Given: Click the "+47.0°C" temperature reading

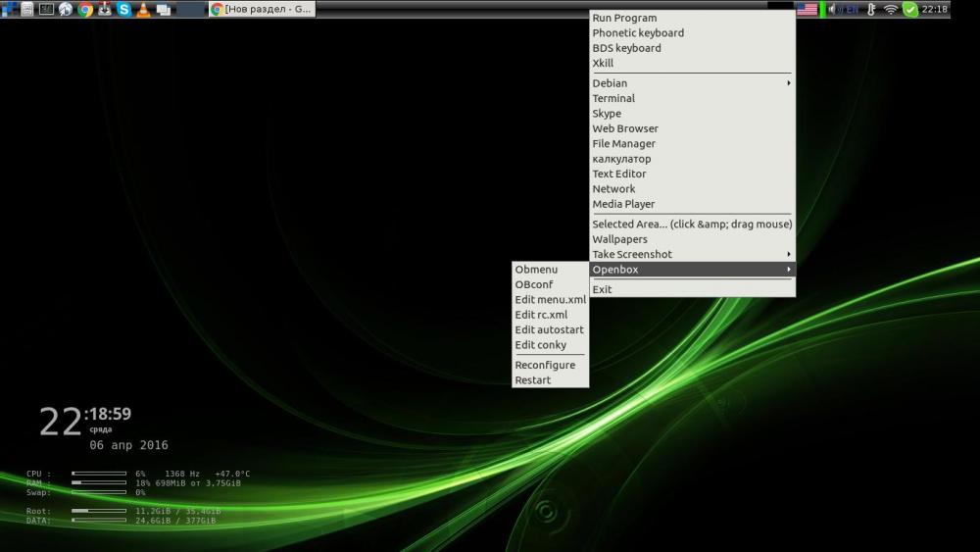Looking at the screenshot, I should 232,474.
